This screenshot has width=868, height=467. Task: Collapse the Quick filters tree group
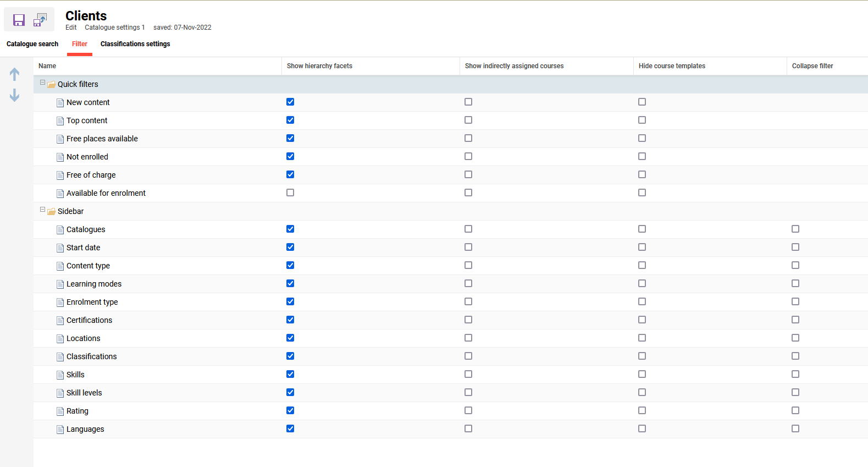[42, 83]
